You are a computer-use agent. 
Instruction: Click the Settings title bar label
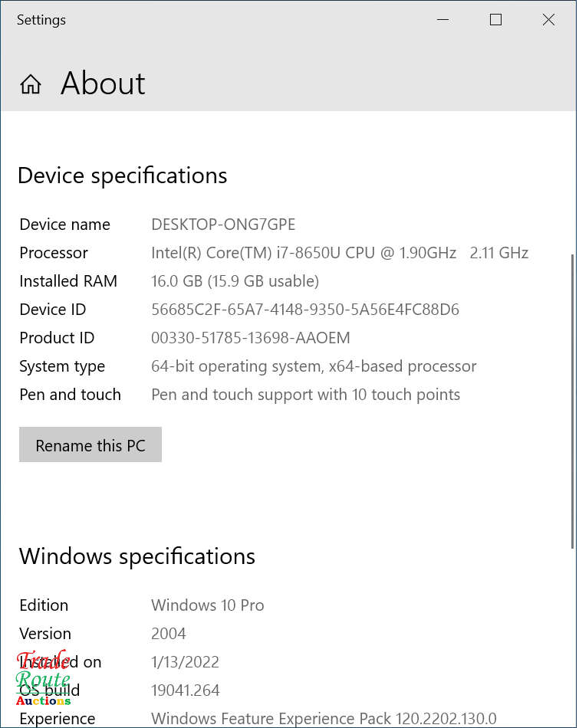coord(41,20)
